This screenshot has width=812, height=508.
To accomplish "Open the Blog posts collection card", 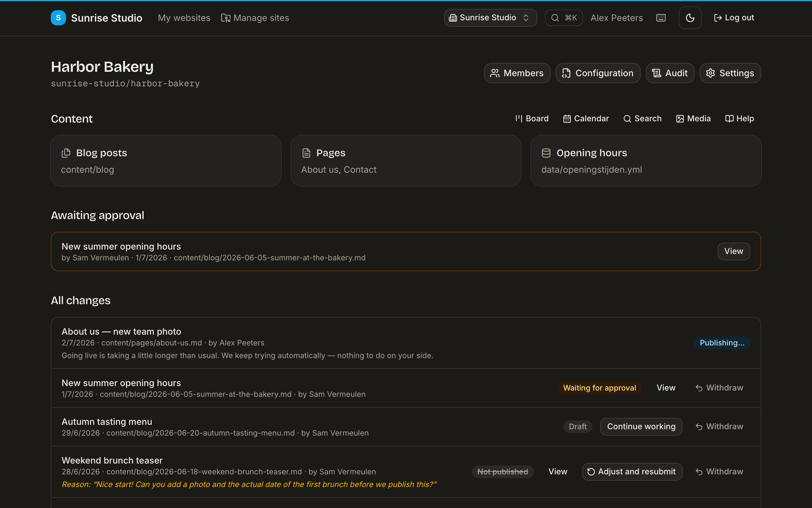I will coord(166,161).
